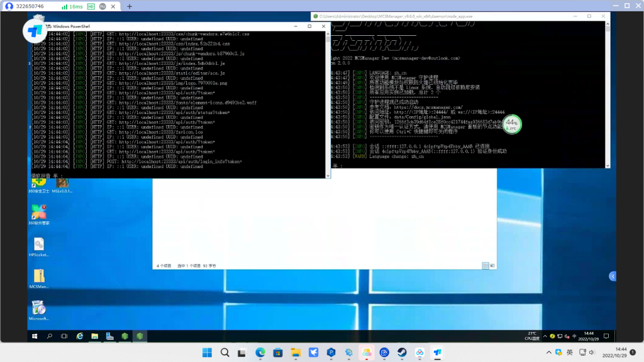This screenshot has width=644, height=362.
Task: Click PowerShell window title bar icon
Action: pyautogui.click(x=49, y=26)
